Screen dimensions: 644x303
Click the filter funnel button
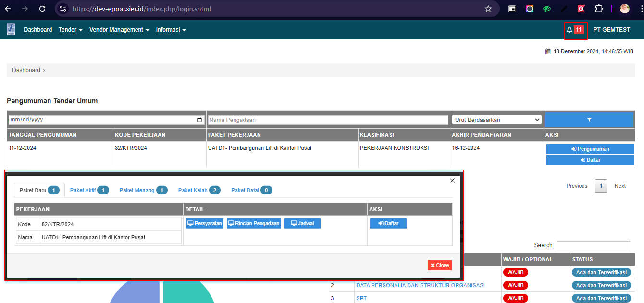click(590, 120)
